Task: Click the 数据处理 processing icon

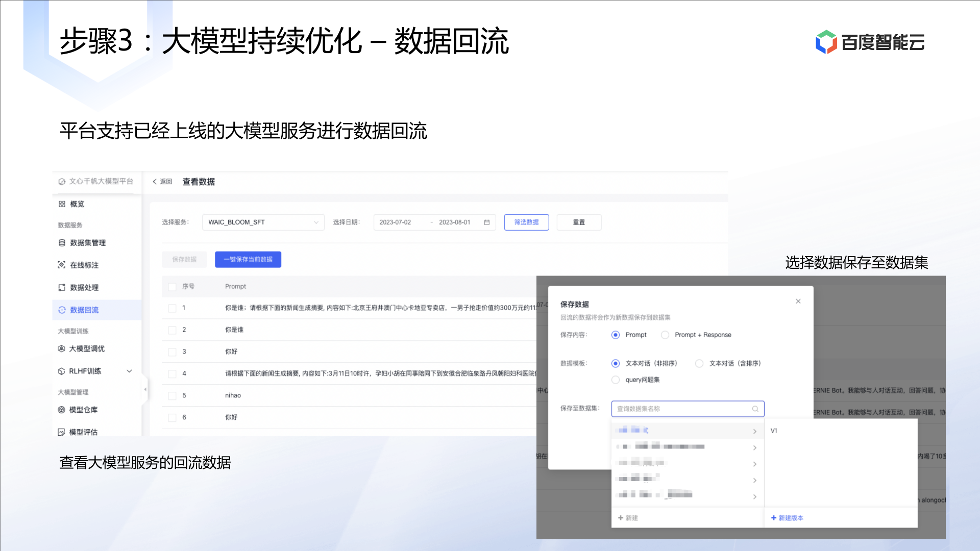Action: [x=62, y=287]
